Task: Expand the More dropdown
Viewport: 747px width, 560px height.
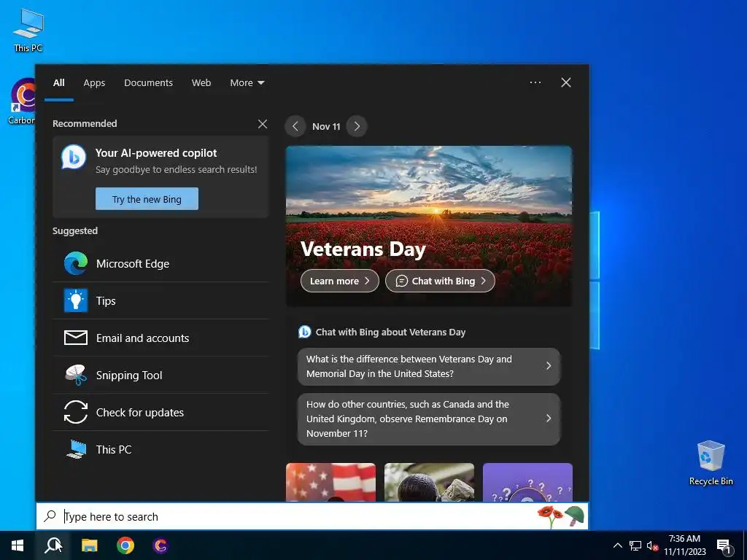Action: click(247, 82)
